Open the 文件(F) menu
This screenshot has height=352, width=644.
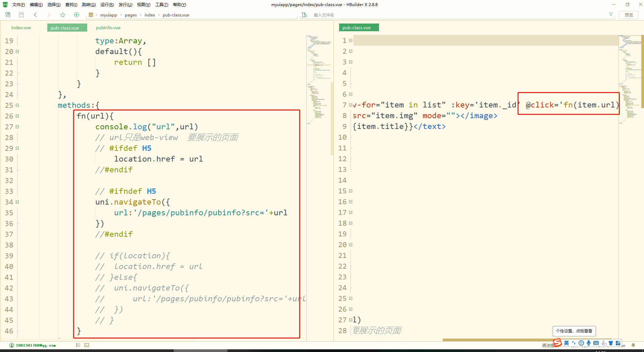click(19, 5)
